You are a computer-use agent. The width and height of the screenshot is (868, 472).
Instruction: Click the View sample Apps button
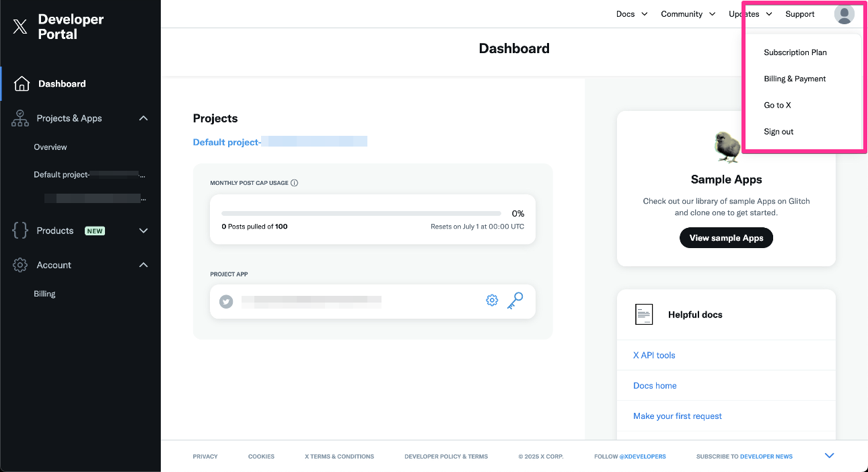(726, 238)
